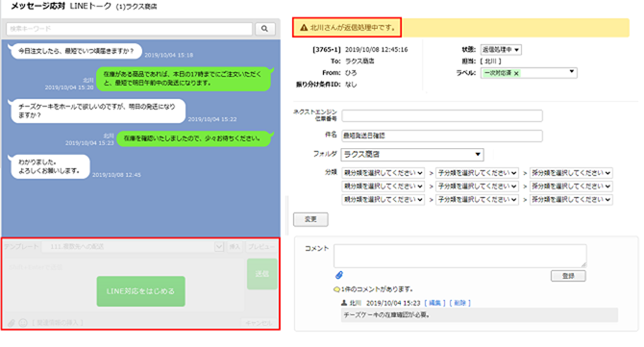Click the magnifier search button
This screenshot has height=347, width=644.
265,29
